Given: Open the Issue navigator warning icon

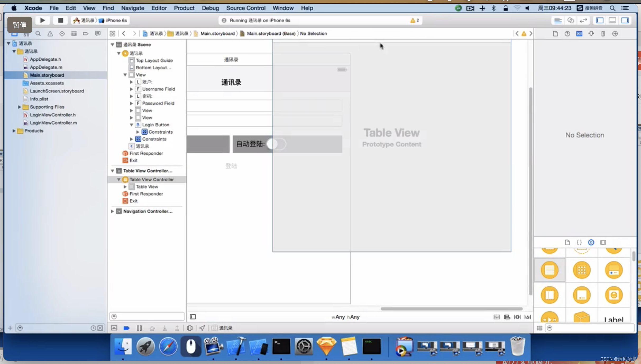Looking at the screenshot, I should coord(50,34).
